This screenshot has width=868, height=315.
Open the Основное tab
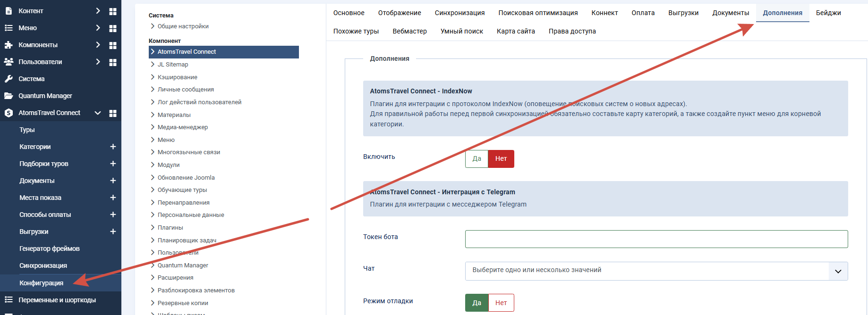tap(349, 13)
